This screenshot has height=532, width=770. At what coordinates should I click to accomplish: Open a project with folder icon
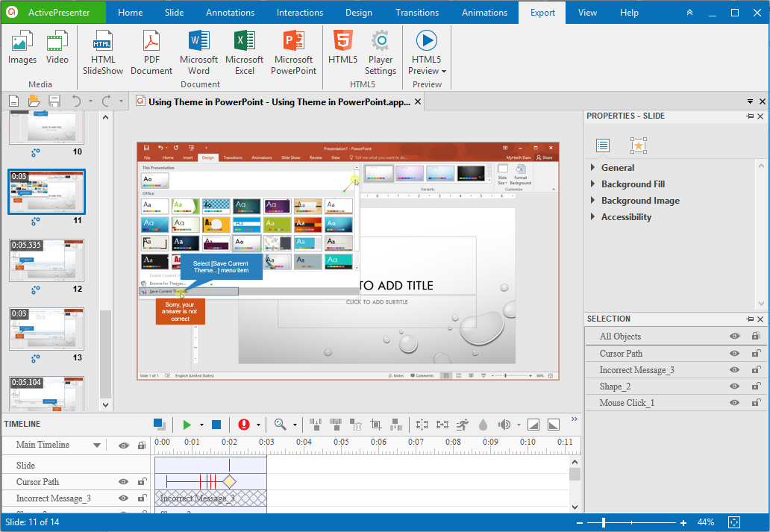click(34, 101)
